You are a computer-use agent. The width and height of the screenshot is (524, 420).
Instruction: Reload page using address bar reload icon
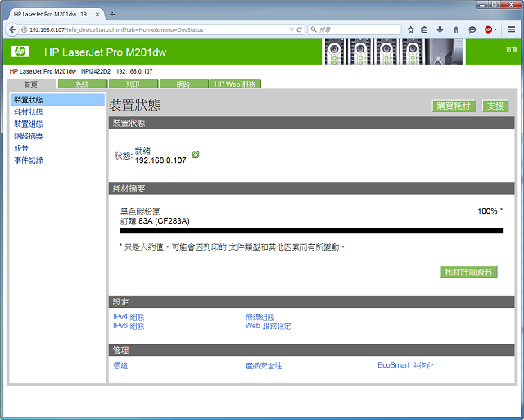pyautogui.click(x=300, y=29)
